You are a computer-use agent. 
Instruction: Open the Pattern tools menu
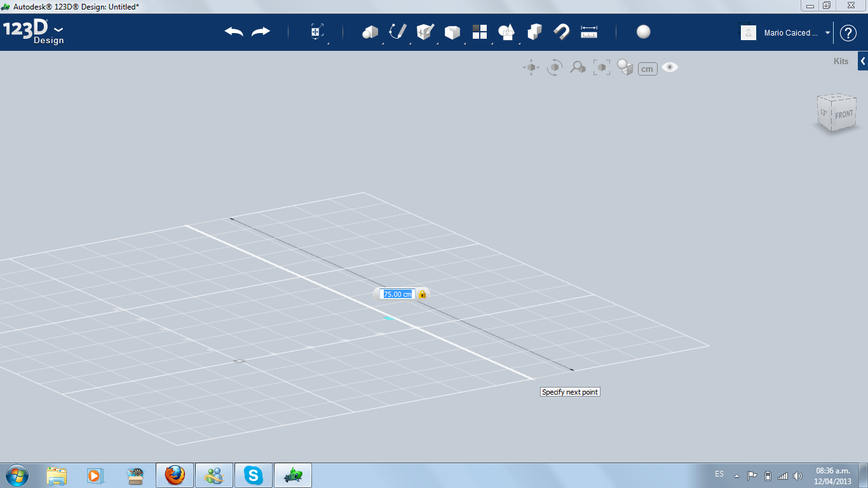(x=480, y=32)
